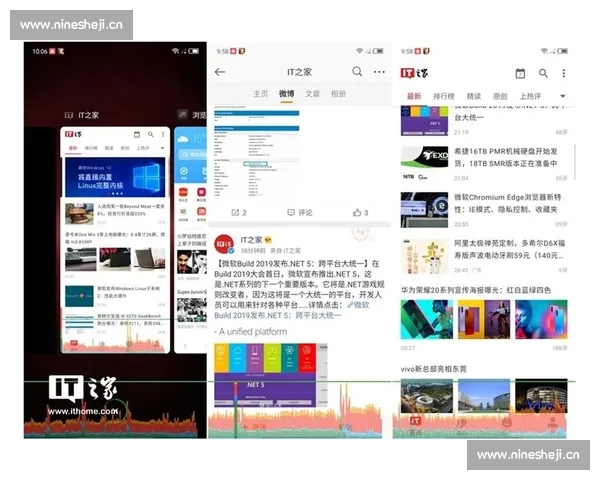Select the 微博 tab on the Weibo profile
Image resolution: width=600 pixels, height=480 pixels.
[x=286, y=94]
